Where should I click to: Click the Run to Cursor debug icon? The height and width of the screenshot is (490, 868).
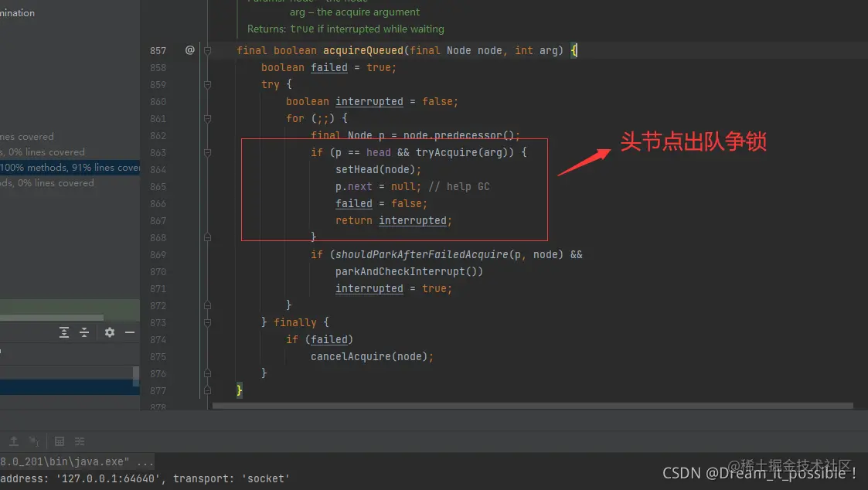click(x=34, y=441)
